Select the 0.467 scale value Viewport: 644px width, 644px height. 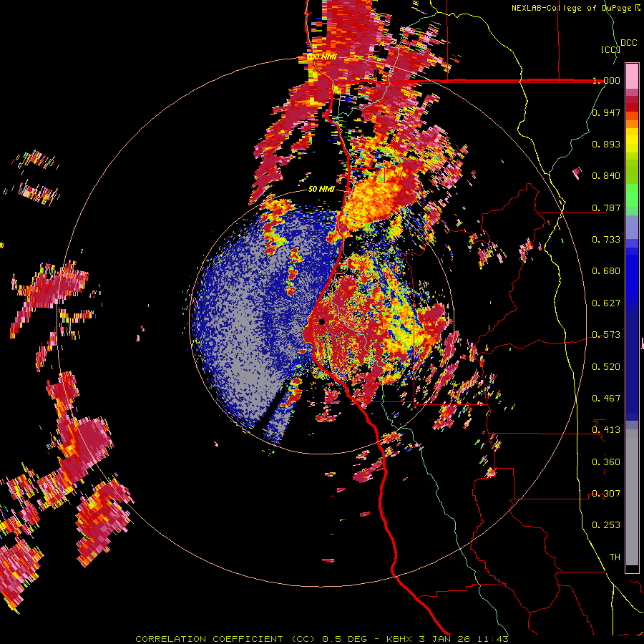[x=606, y=399]
